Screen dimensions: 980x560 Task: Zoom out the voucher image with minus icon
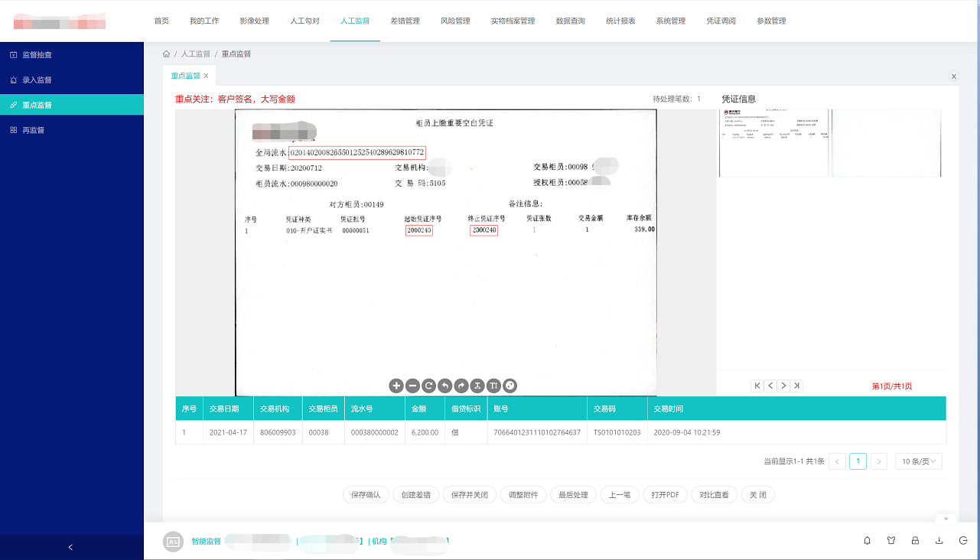(x=412, y=386)
